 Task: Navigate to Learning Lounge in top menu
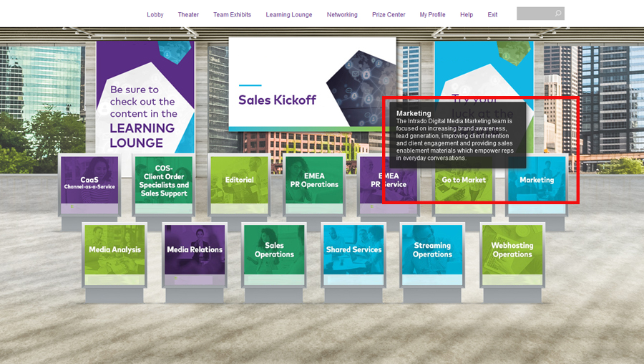[x=289, y=14]
